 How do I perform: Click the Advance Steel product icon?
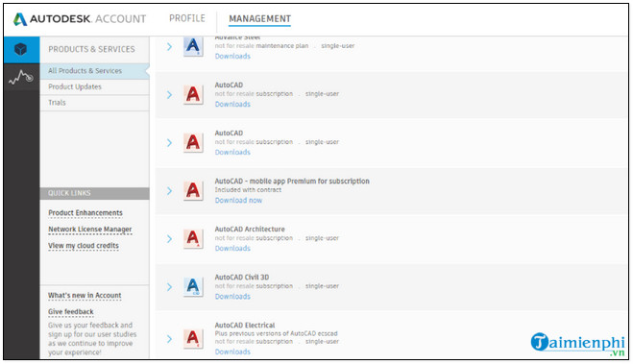[193, 46]
